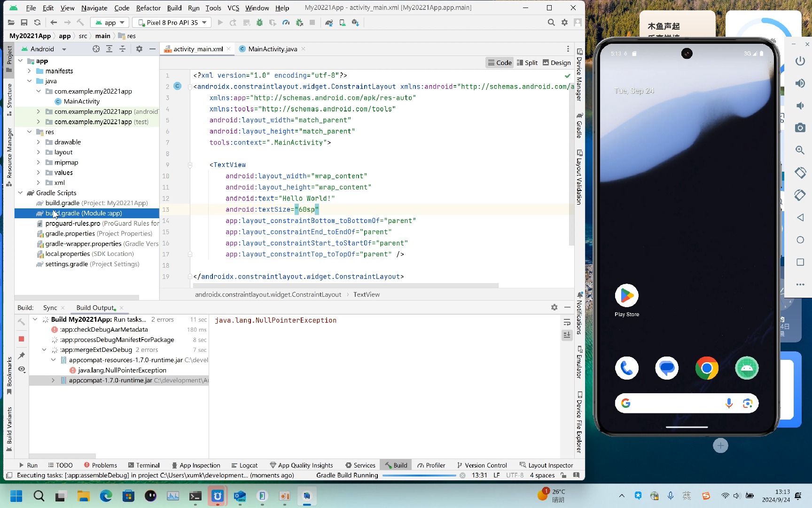
Task: Run the app with the green play button
Action: pos(220,22)
